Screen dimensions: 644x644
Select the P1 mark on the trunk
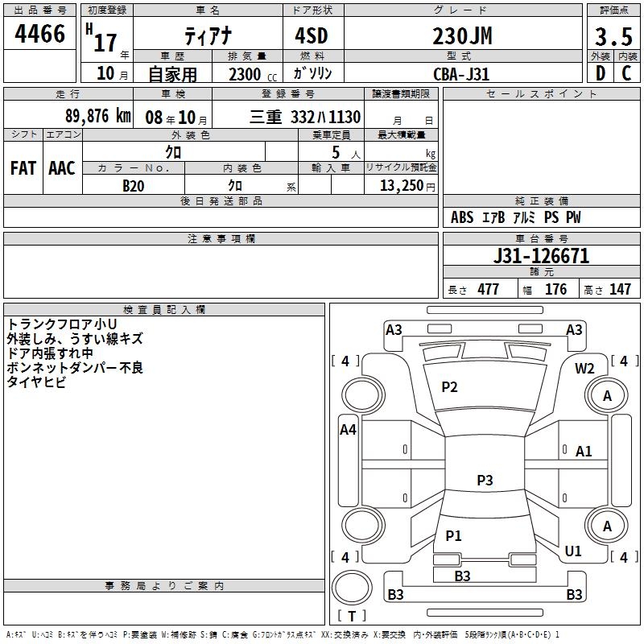[x=453, y=535]
